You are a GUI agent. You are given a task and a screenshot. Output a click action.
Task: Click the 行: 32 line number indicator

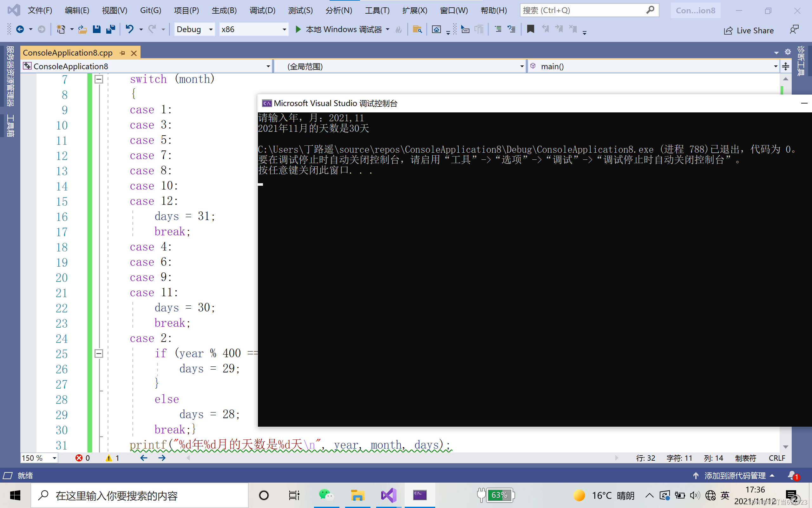pyautogui.click(x=645, y=458)
